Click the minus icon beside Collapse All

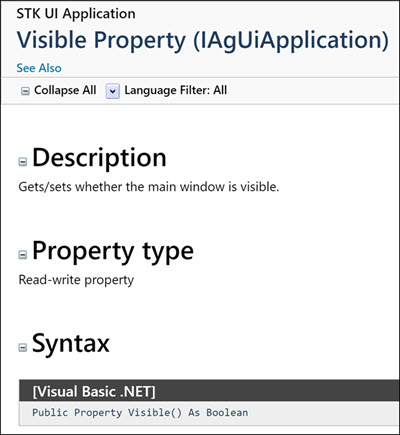point(25,91)
